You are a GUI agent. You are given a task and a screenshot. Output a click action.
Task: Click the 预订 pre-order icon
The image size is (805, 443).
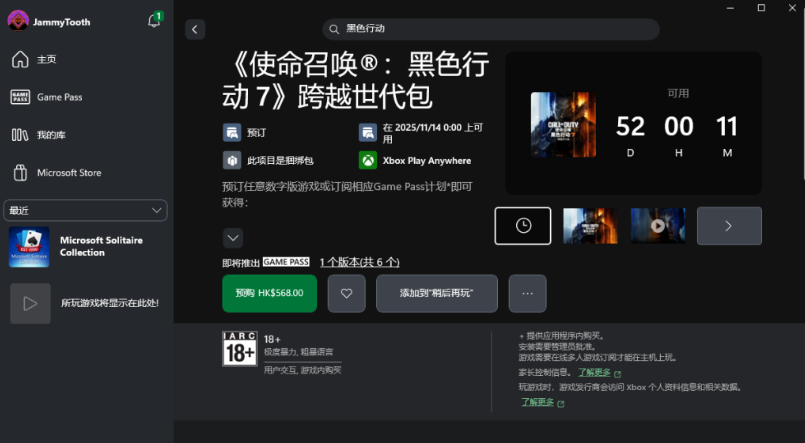point(232,132)
